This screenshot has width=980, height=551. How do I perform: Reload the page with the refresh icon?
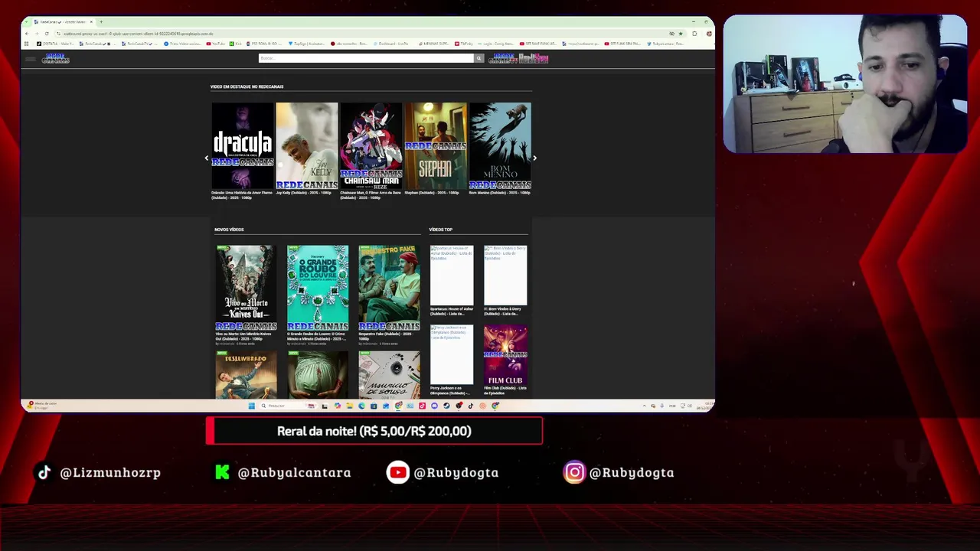click(x=47, y=34)
